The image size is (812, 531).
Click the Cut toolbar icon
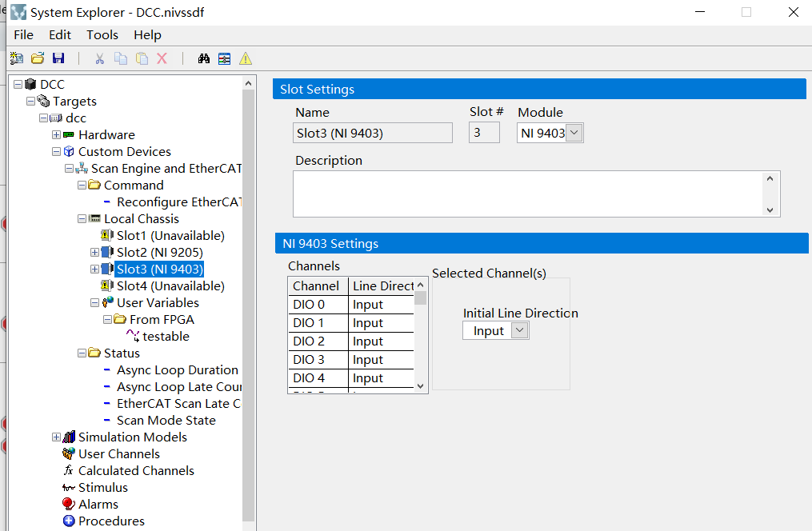[x=99, y=58]
